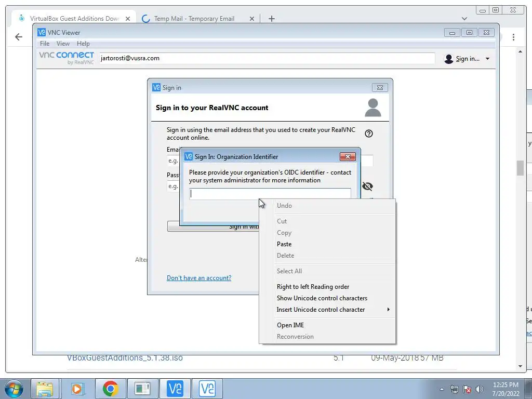Viewport: 532px width, 399px height.
Task: Expand the browser tab search chevron
Action: point(464,19)
